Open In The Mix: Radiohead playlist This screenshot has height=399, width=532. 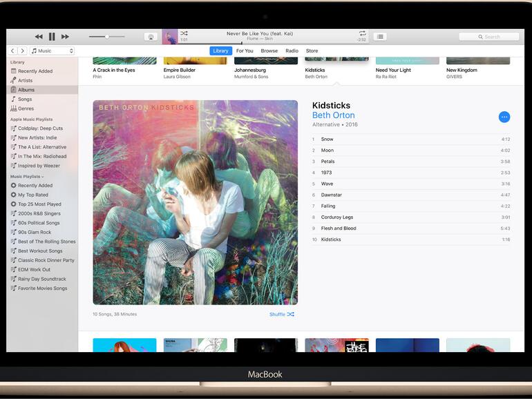[x=42, y=156]
